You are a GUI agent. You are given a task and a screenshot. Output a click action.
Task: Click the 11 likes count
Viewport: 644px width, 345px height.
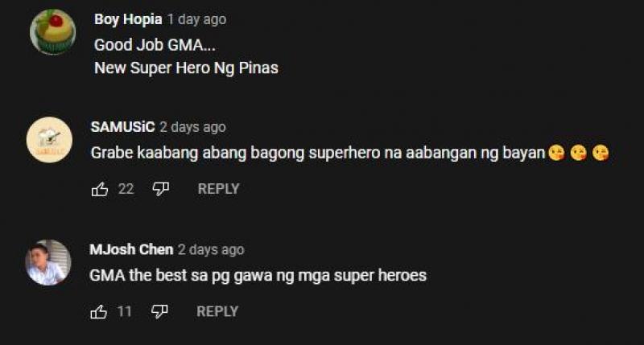[125, 312]
